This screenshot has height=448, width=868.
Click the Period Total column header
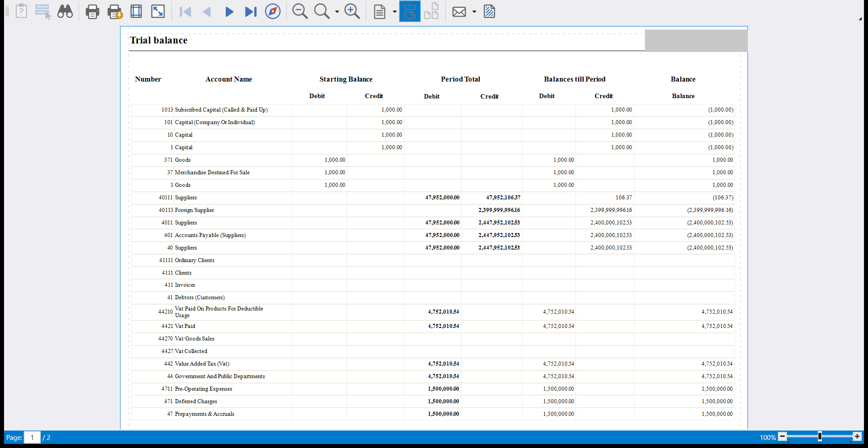[x=460, y=79]
